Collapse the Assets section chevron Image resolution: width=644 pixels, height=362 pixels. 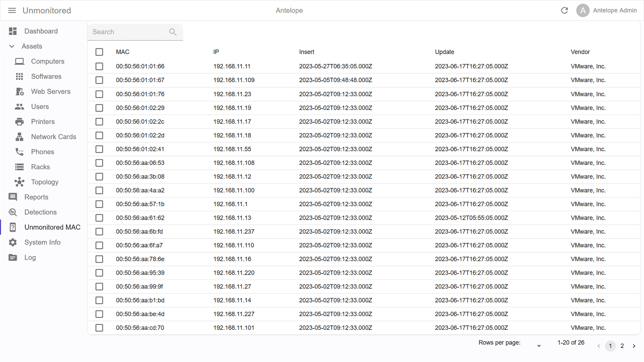tap(12, 46)
